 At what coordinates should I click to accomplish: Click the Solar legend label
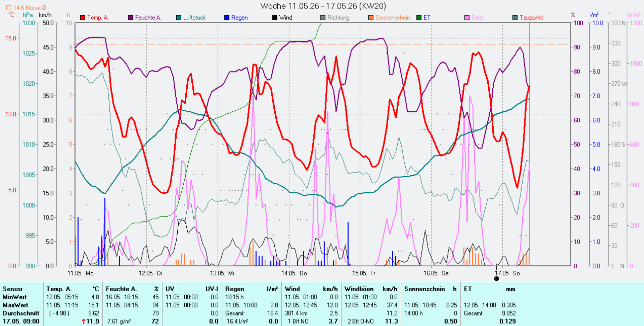point(478,18)
